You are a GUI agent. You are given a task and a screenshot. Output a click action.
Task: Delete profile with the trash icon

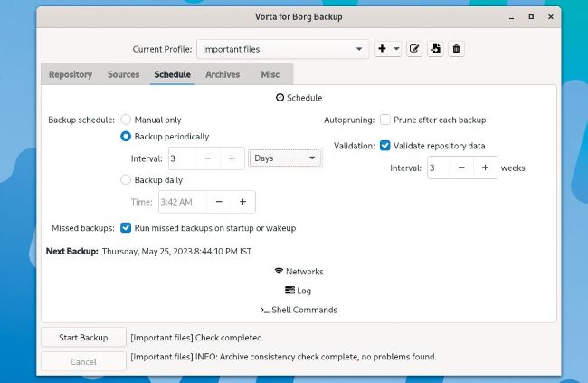tap(456, 49)
